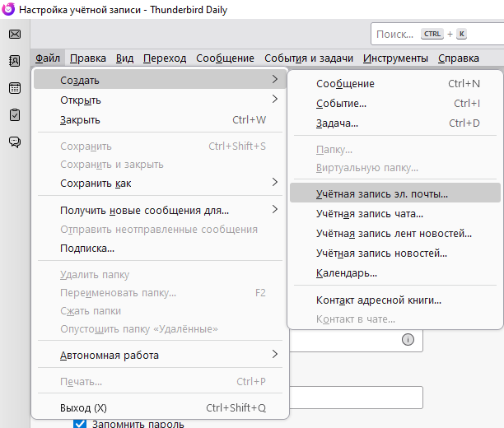
Task: Open the Инструменты menu
Action: [395, 58]
